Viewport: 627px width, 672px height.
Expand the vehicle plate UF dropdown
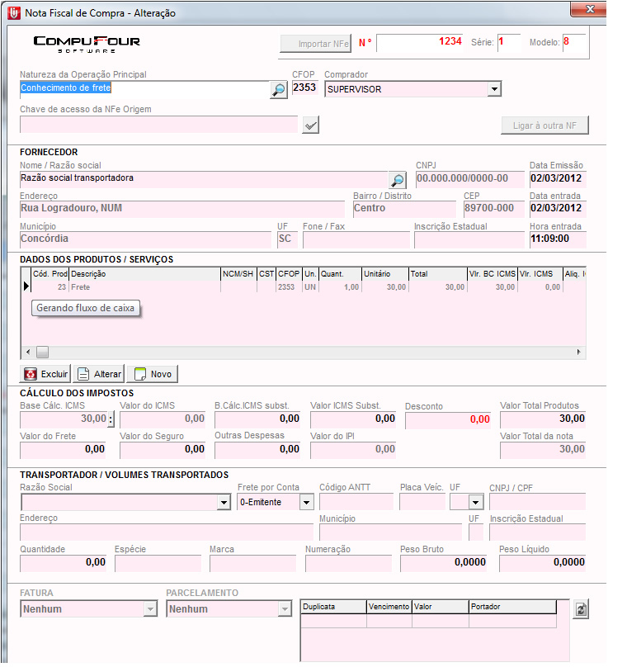tap(475, 502)
